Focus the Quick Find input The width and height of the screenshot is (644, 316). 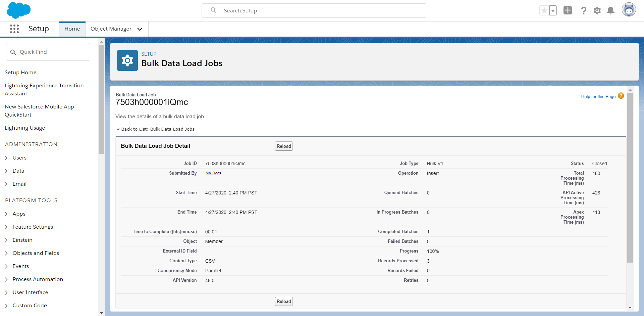(48, 52)
